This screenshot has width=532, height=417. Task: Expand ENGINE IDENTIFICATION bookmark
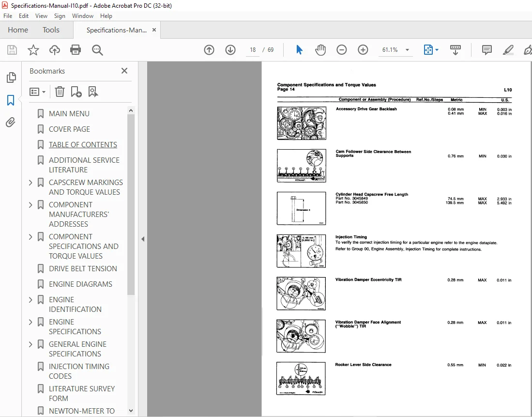coord(30,300)
